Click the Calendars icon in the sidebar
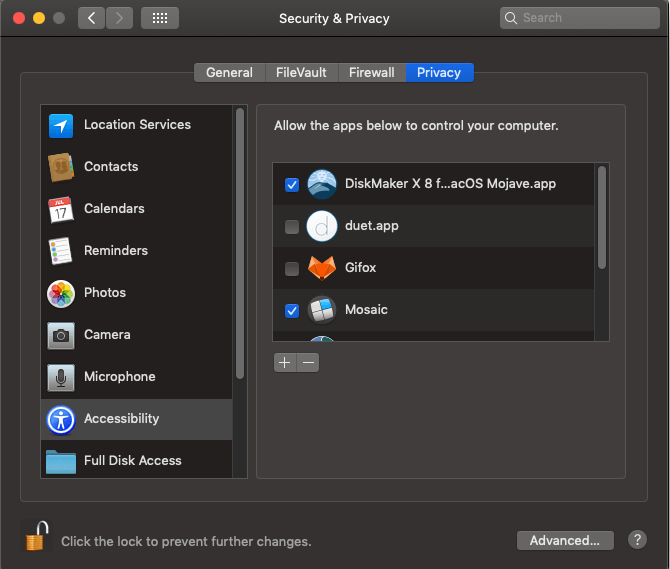Viewport: 670px width, 569px height. pos(61,209)
